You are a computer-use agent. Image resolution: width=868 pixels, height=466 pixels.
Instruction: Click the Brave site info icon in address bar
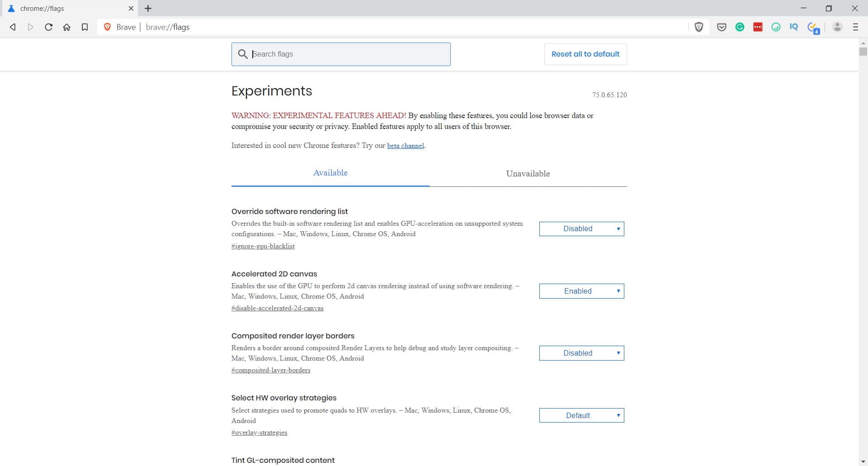108,27
